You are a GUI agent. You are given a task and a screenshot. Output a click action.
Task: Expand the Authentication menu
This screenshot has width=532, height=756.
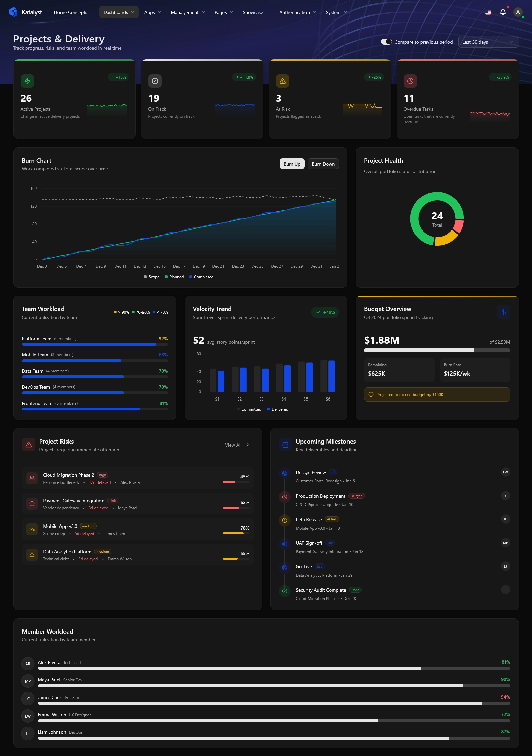pyautogui.click(x=297, y=12)
